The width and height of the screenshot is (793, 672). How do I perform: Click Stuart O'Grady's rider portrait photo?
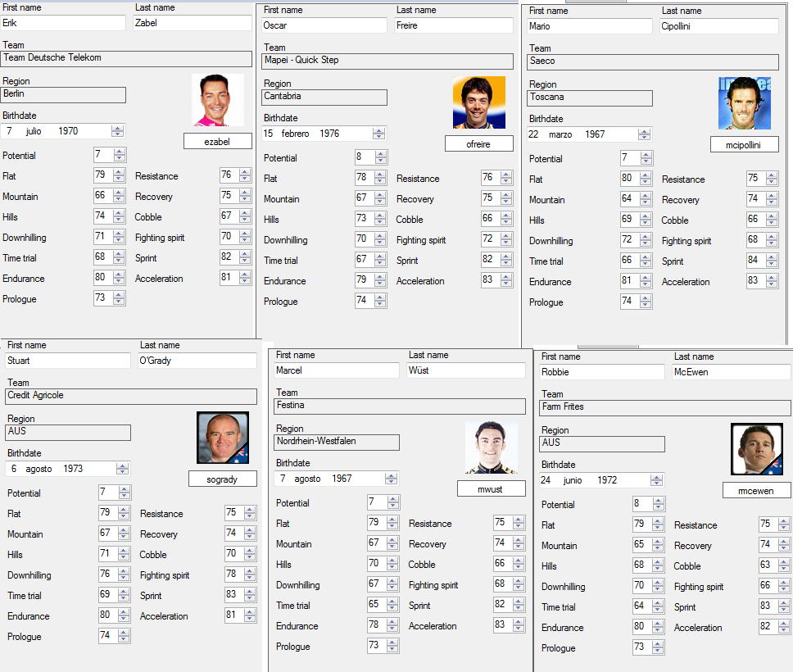click(x=223, y=438)
